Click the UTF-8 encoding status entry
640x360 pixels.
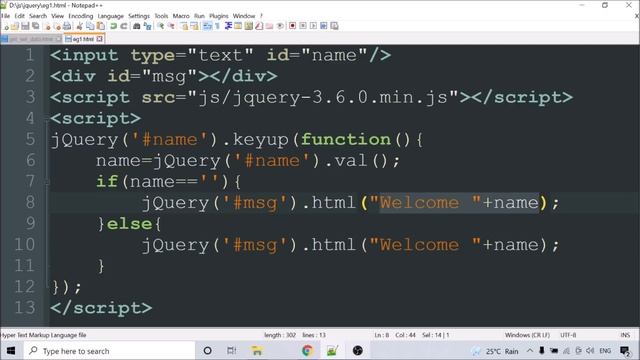568,335
